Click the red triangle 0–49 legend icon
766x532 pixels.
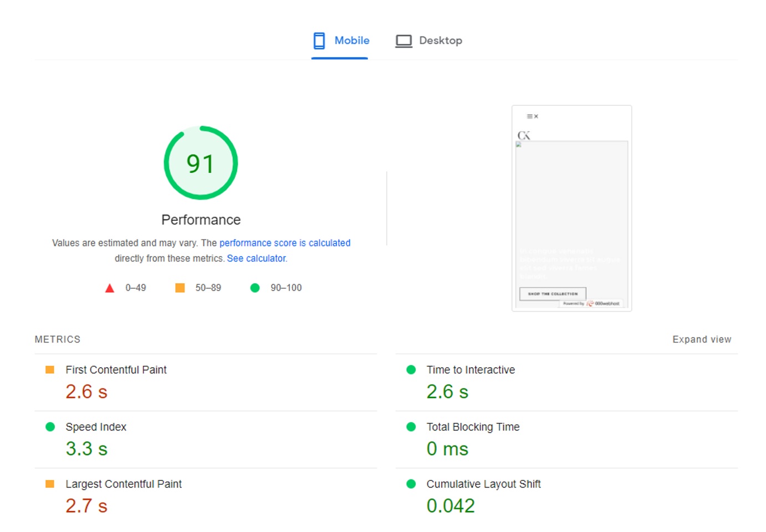pyautogui.click(x=110, y=288)
